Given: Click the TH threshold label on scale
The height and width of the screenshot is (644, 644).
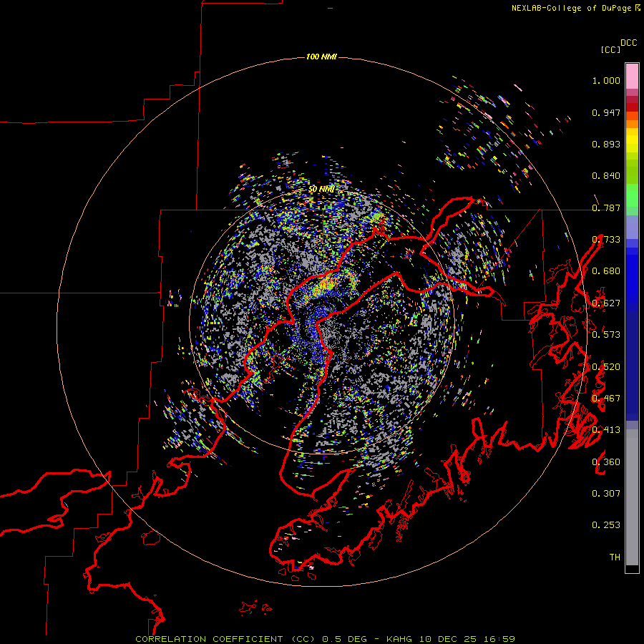Looking at the screenshot, I should pos(615,557).
